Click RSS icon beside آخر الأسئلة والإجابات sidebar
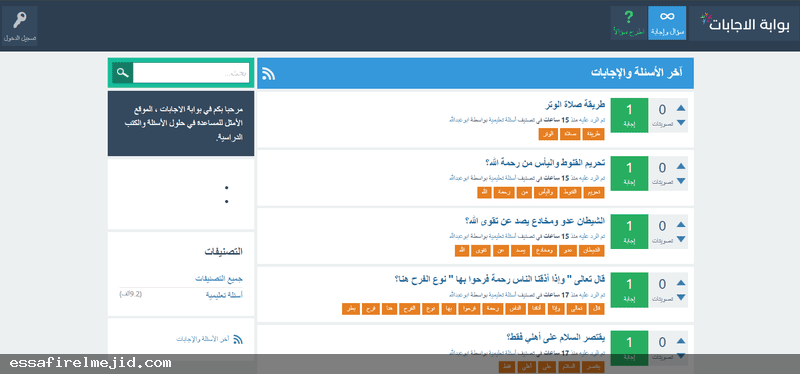This screenshot has width=800, height=374. pyautogui.click(x=238, y=339)
